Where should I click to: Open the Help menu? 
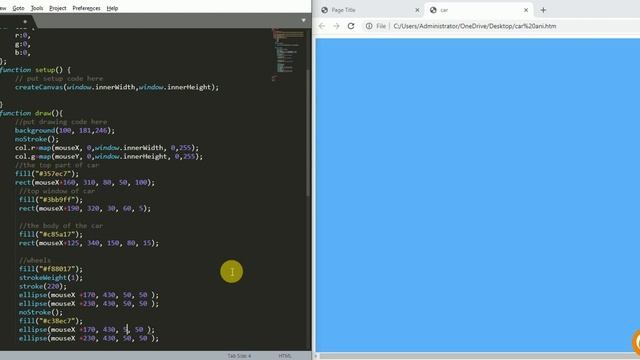112,8
